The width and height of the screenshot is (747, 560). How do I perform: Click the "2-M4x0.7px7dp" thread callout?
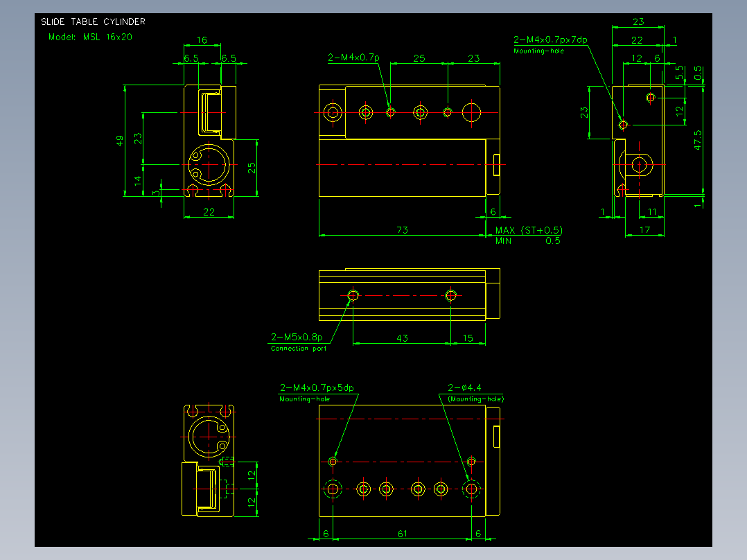coord(550,40)
